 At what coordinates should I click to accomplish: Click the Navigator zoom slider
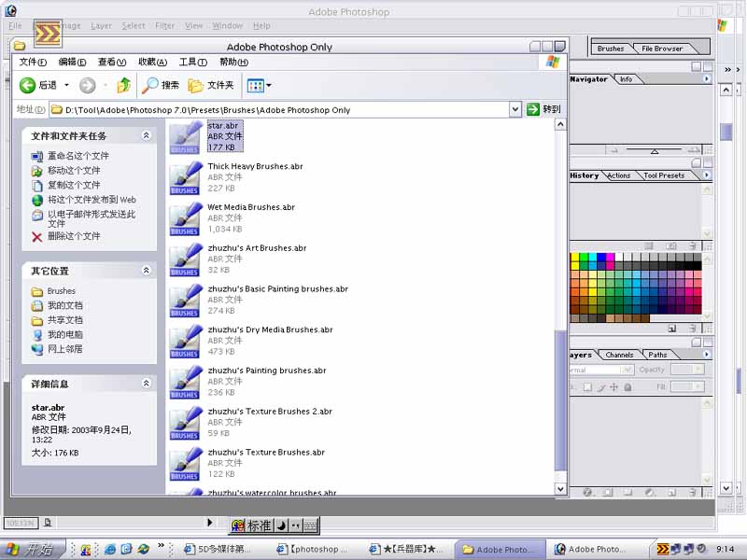pos(655,150)
